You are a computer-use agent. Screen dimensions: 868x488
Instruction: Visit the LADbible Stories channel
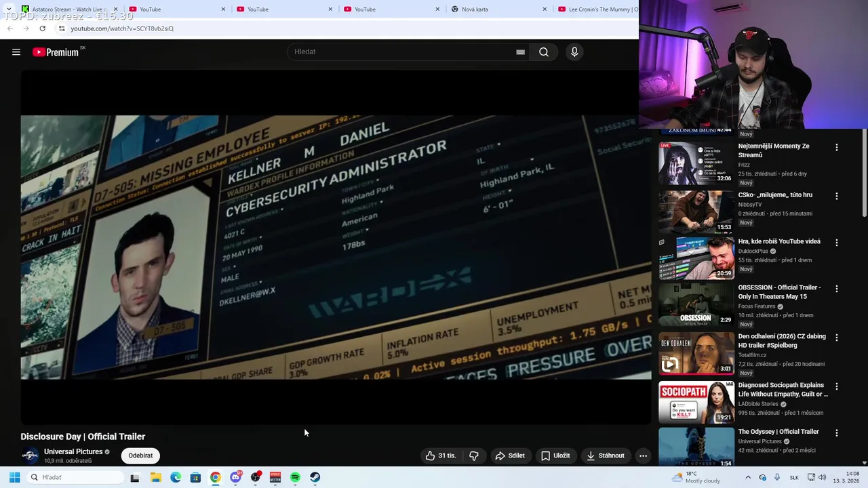tap(759, 404)
